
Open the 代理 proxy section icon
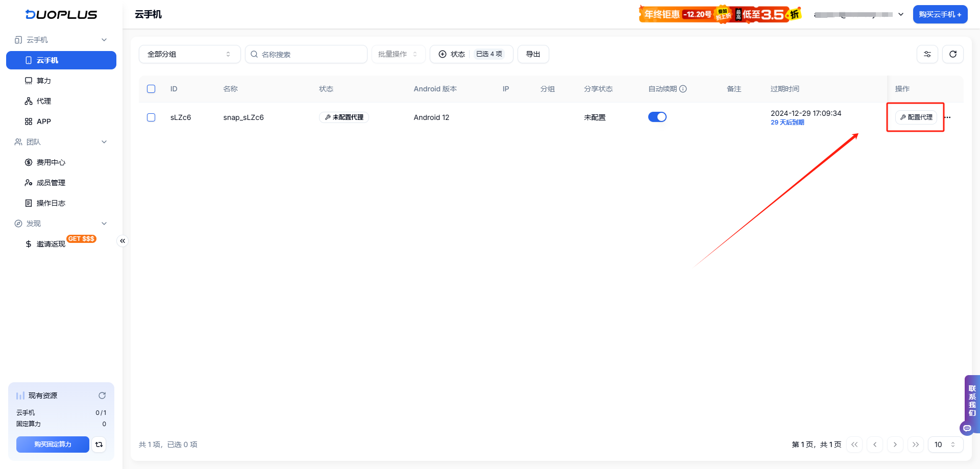pyautogui.click(x=29, y=101)
